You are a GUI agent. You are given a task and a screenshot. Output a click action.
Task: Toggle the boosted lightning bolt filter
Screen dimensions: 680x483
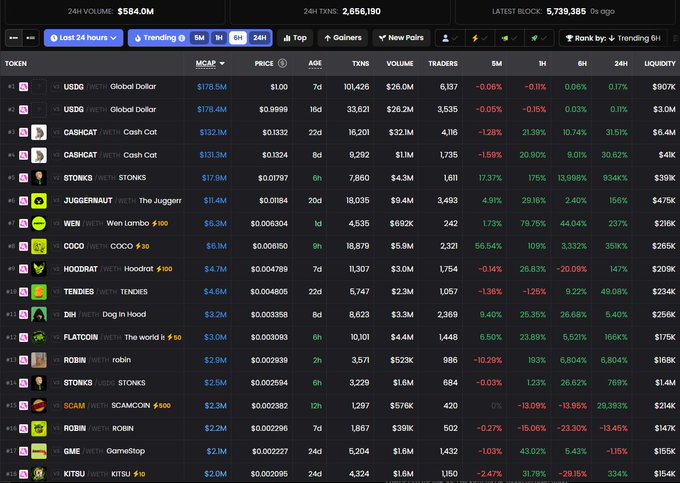coord(479,38)
